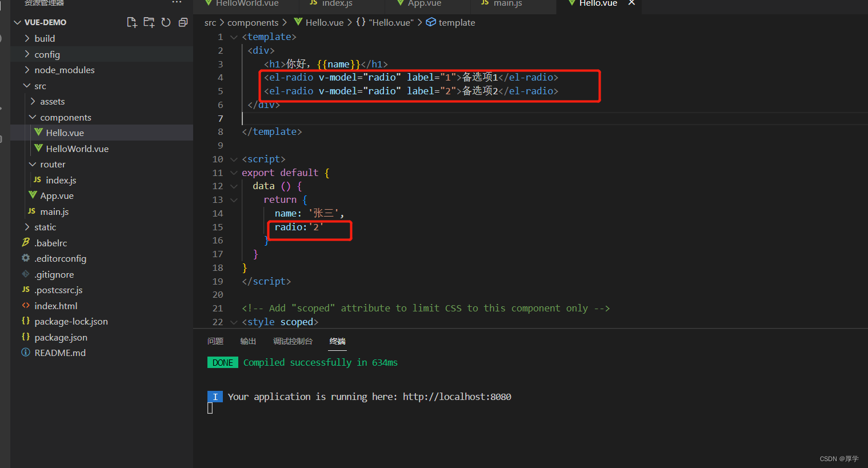The width and height of the screenshot is (868, 468).
Task: Click the components breadcrumb segment
Action: click(253, 22)
